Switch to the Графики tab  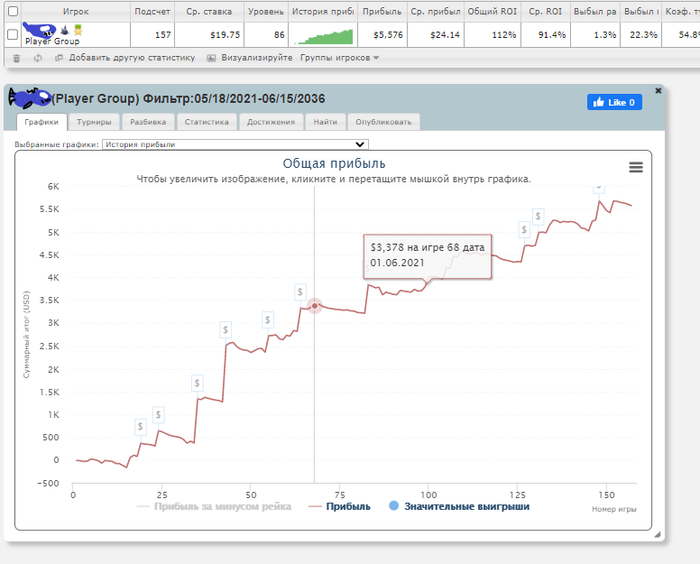tap(42, 122)
